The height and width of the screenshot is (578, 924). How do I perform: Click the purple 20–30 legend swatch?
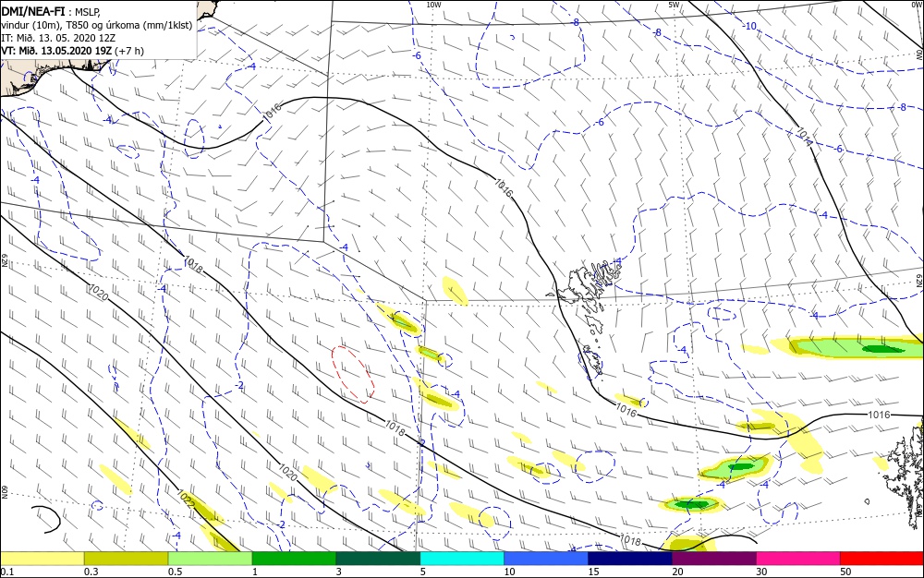714,559
